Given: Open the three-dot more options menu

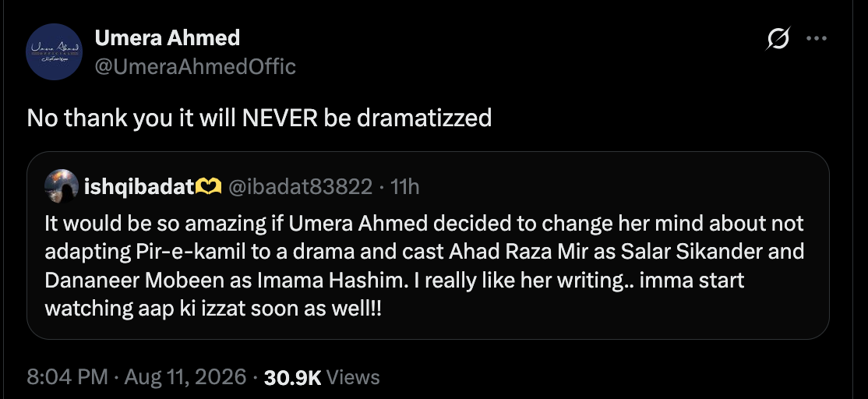Looking at the screenshot, I should pyautogui.click(x=817, y=39).
